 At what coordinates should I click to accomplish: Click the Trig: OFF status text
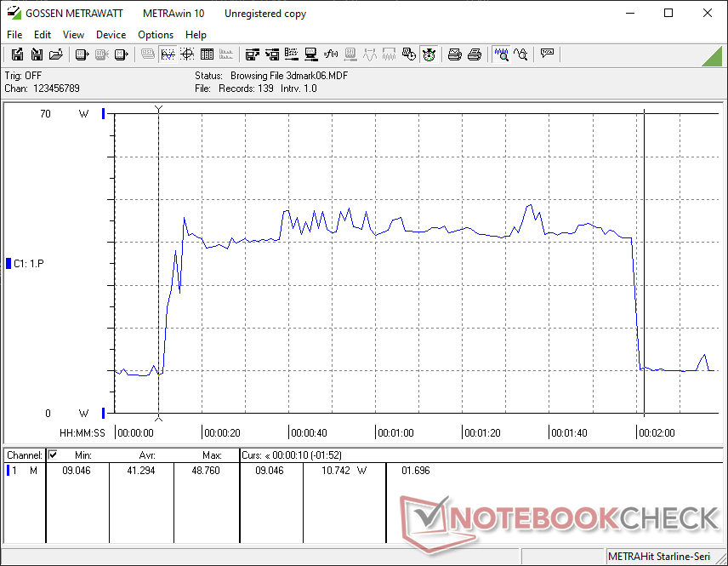[x=23, y=75]
